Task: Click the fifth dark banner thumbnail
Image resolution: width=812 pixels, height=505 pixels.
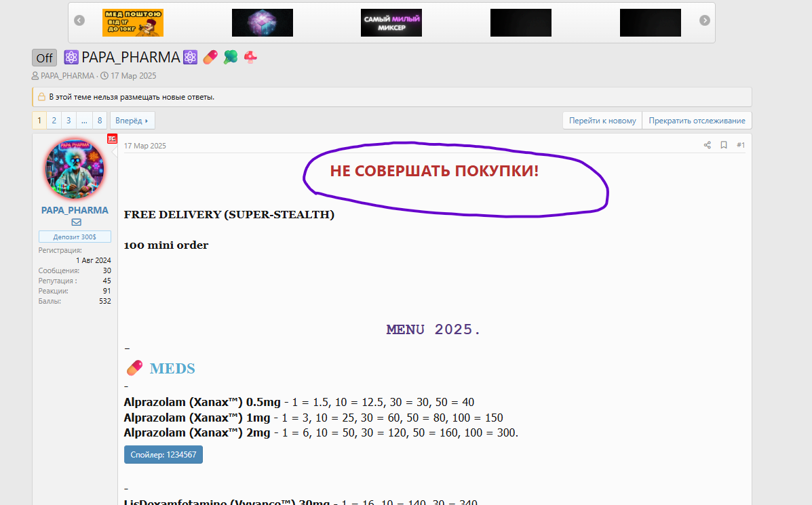Action: coord(651,23)
